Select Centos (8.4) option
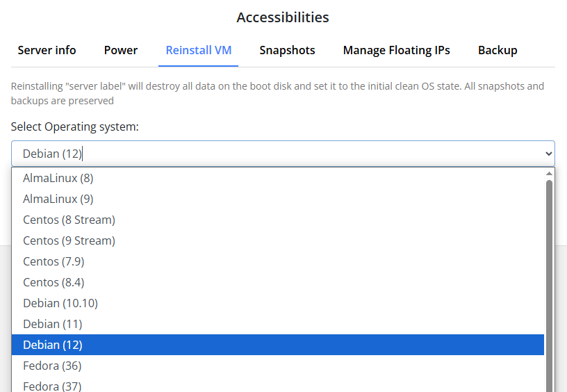This screenshot has height=392, width=567. tap(54, 282)
